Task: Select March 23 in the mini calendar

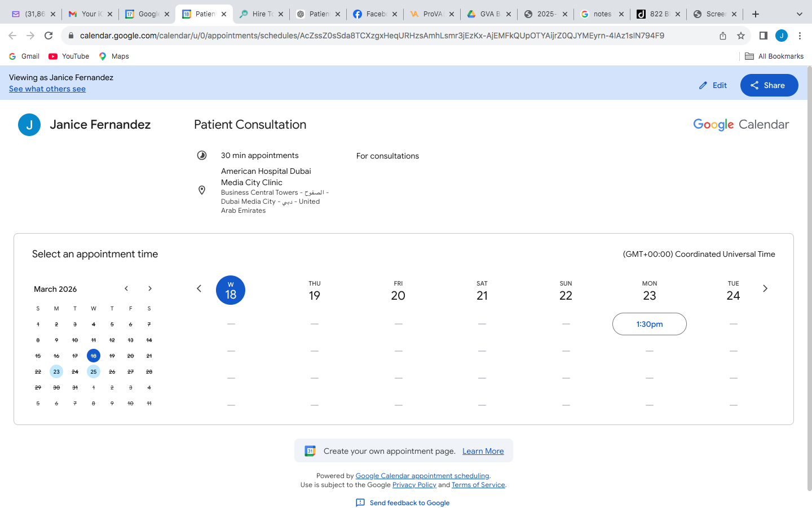Action: 56,371
